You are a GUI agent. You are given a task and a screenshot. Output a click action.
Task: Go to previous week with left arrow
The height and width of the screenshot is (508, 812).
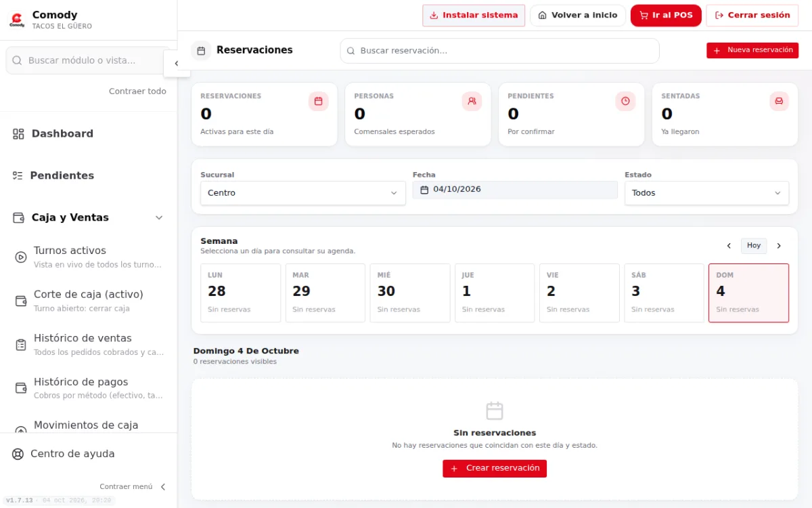coord(729,246)
